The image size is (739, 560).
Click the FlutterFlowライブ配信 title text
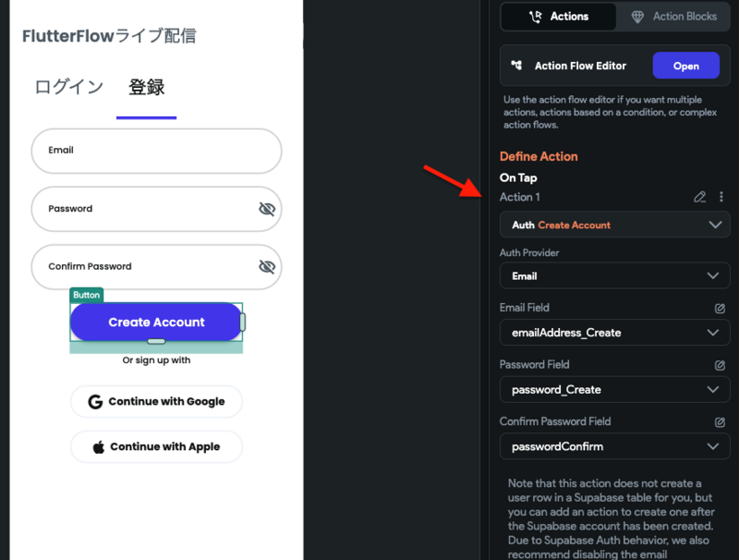point(109,36)
